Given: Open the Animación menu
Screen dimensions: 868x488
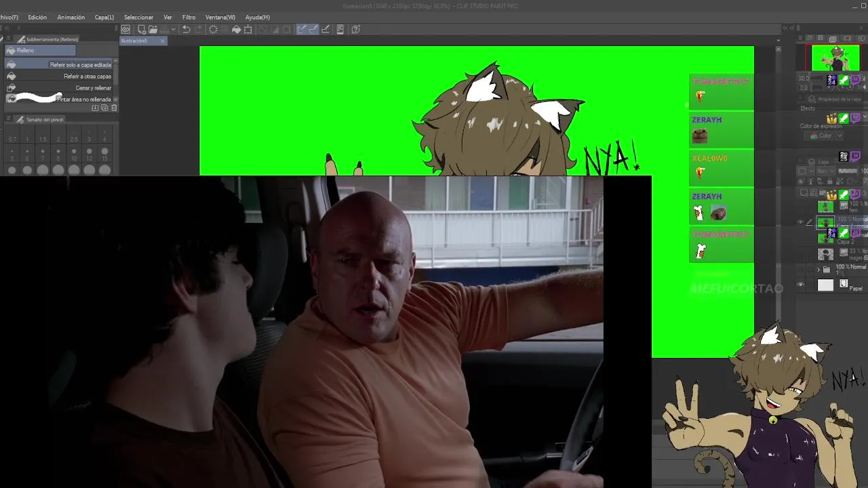Looking at the screenshot, I should (x=71, y=17).
